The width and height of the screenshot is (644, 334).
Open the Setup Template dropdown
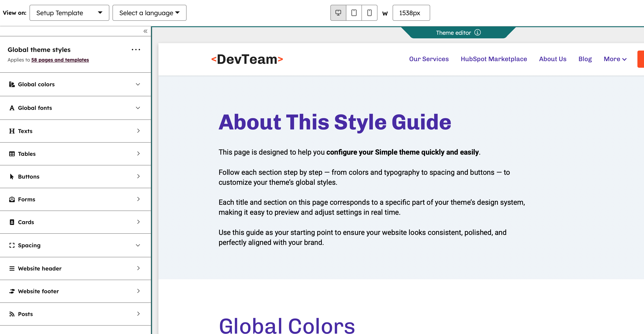pos(69,13)
